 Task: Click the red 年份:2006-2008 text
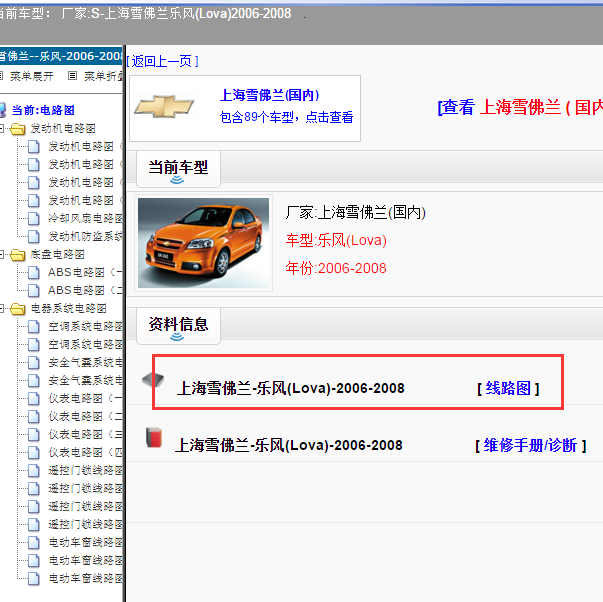[x=336, y=268]
